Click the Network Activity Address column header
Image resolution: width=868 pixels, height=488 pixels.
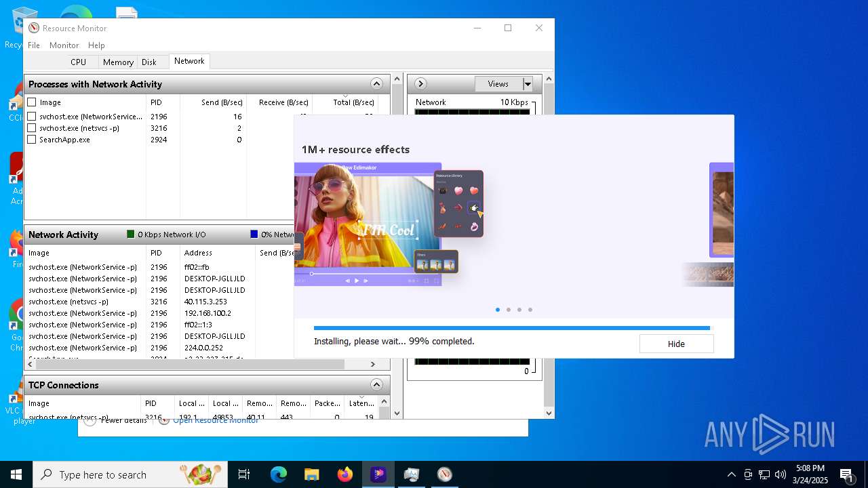pyautogui.click(x=218, y=253)
